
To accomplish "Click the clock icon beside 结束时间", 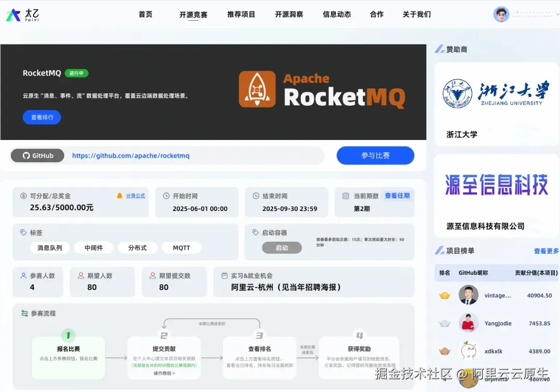I will click(x=256, y=195).
